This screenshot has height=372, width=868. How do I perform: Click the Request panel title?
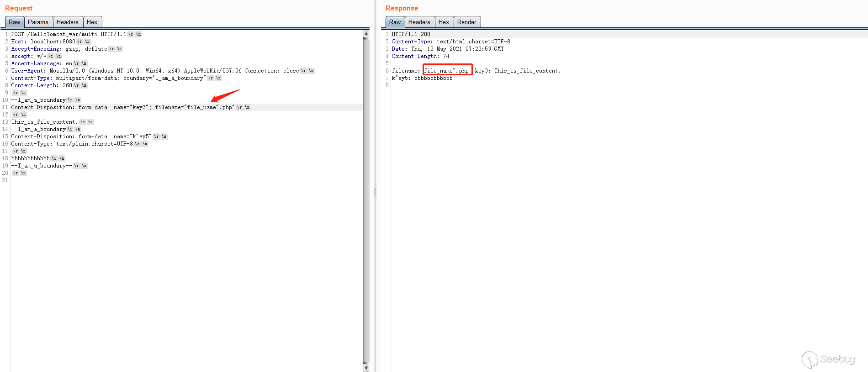(x=19, y=8)
